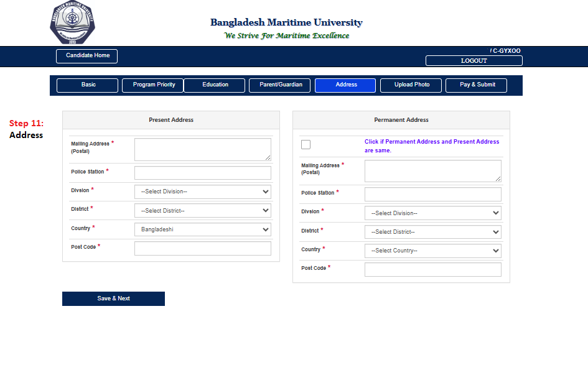Click the Save & Next button
This screenshot has width=588, height=365.
(113, 298)
